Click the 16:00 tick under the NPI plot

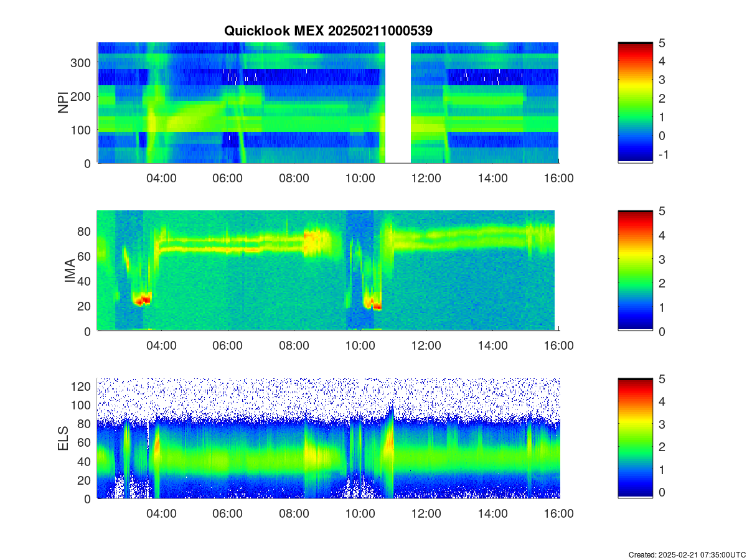558,178
